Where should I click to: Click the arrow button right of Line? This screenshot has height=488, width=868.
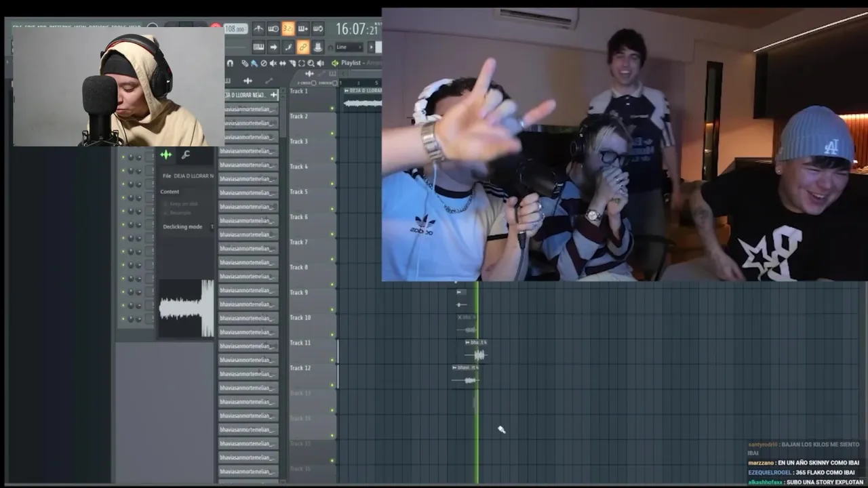[x=371, y=47]
